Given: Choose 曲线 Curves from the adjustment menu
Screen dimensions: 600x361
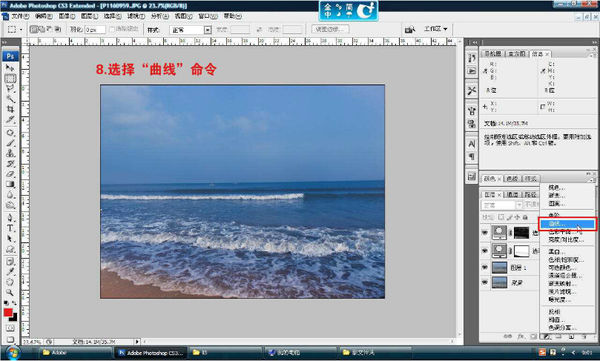Looking at the screenshot, I should [567, 224].
